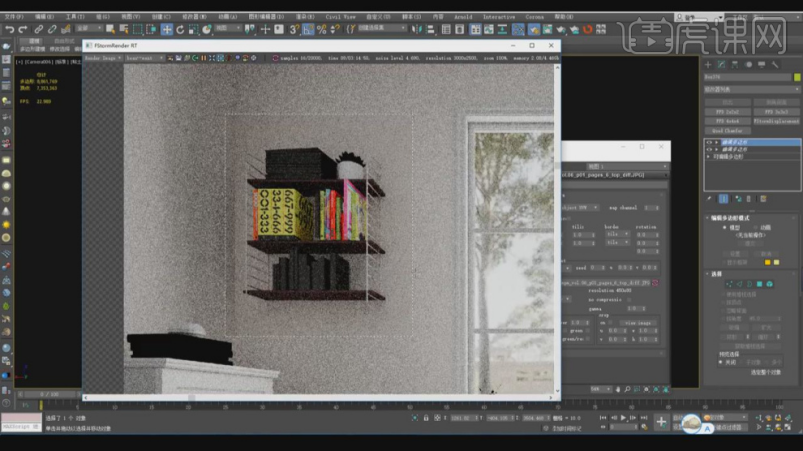803x451 pixels.
Task: Expand 可编辑多边形 stack entry
Action: coord(709,157)
